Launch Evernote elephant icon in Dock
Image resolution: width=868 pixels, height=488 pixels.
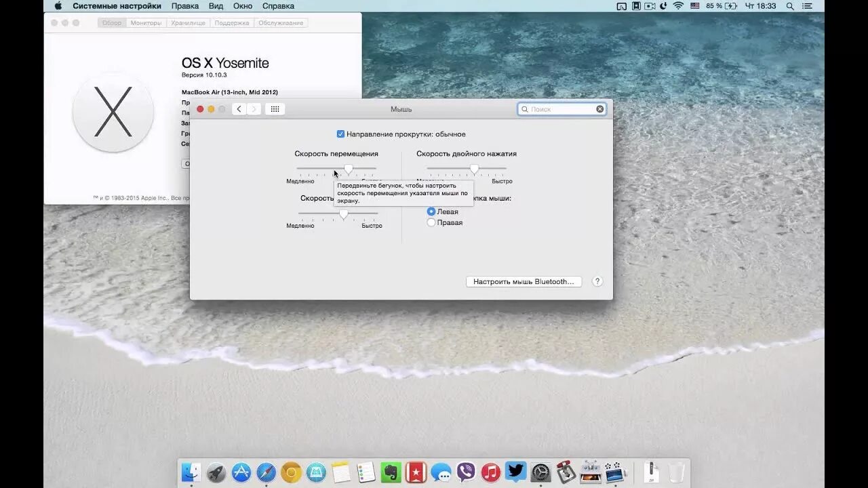coord(391,472)
